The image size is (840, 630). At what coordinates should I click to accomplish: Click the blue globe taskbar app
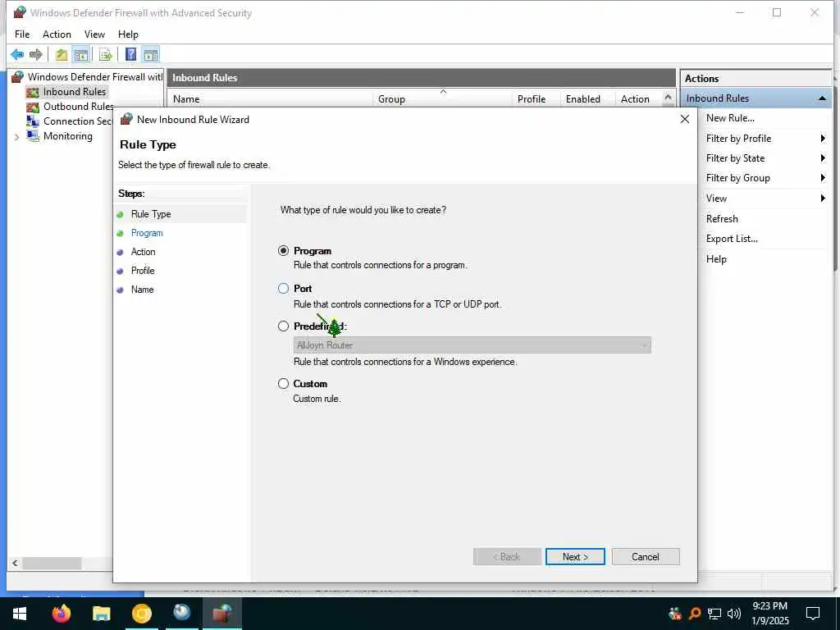coord(182,614)
